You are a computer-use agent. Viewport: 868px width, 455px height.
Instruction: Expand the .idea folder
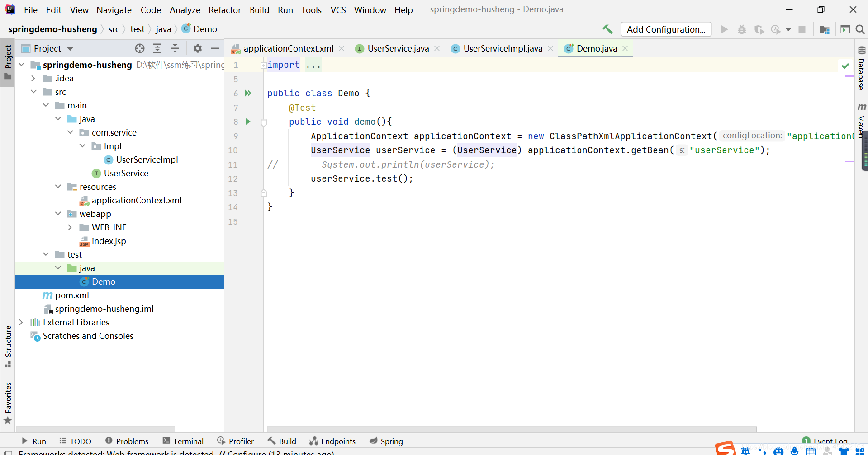coord(33,78)
